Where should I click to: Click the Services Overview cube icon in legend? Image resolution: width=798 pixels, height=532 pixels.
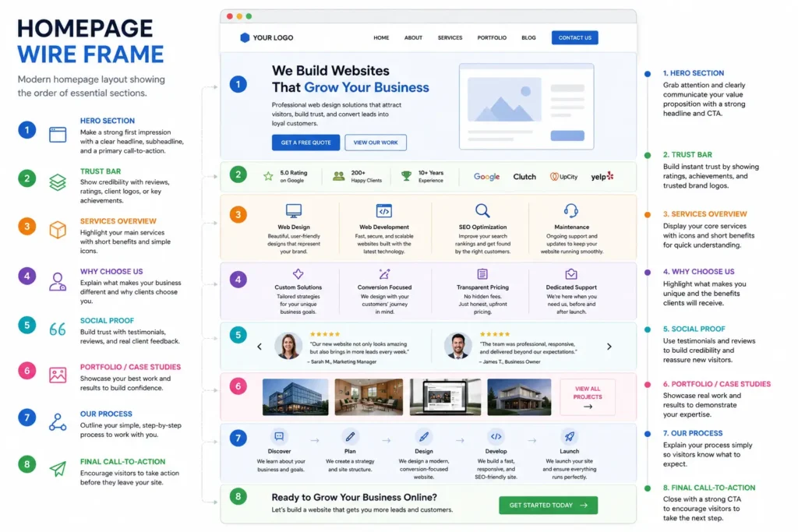pos(58,229)
